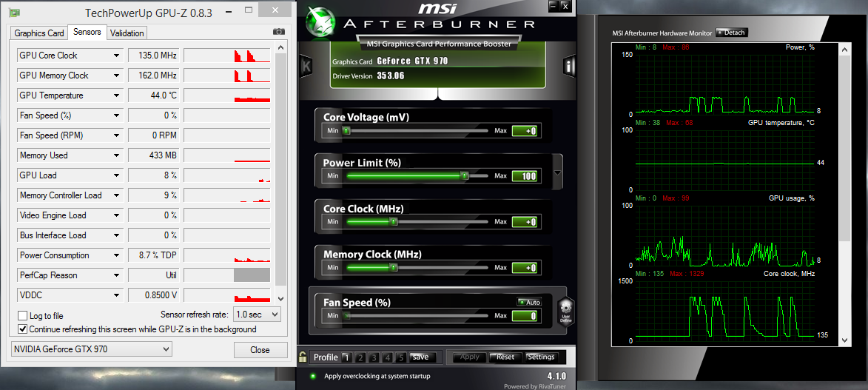Minimize the MSI Afterburner window

[x=553, y=6]
